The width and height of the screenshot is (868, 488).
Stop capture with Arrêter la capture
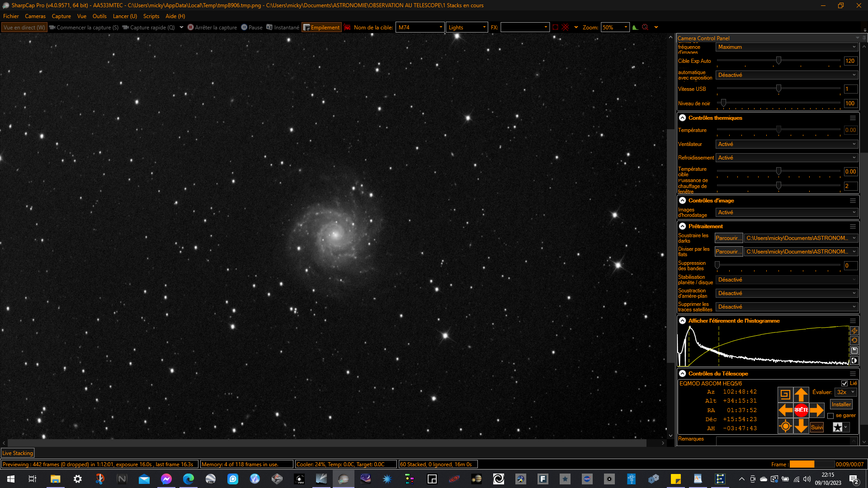212,28
